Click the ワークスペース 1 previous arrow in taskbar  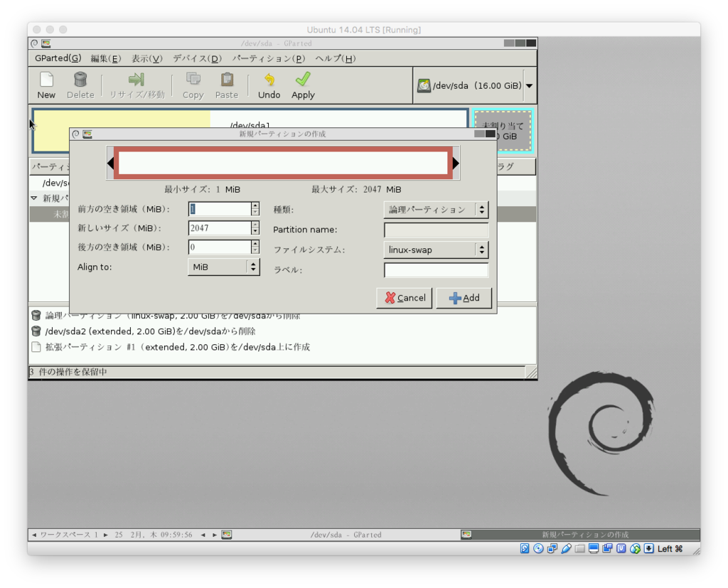point(34,535)
